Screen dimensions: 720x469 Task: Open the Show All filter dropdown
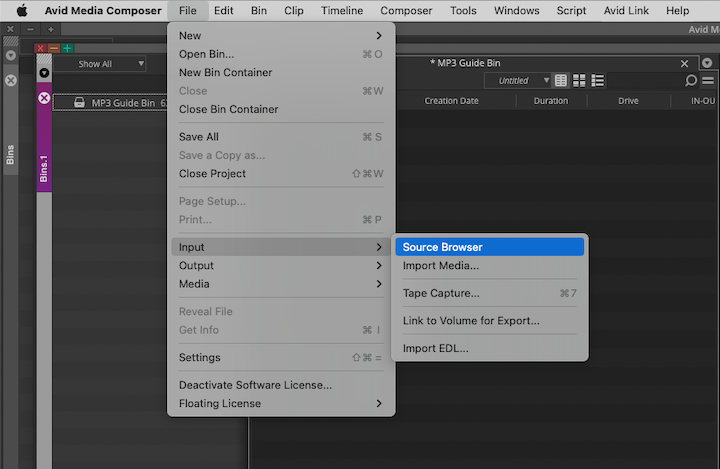[100, 64]
